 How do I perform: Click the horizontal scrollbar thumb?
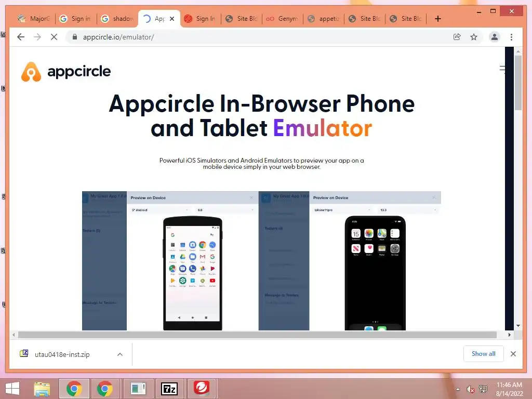tap(257, 335)
